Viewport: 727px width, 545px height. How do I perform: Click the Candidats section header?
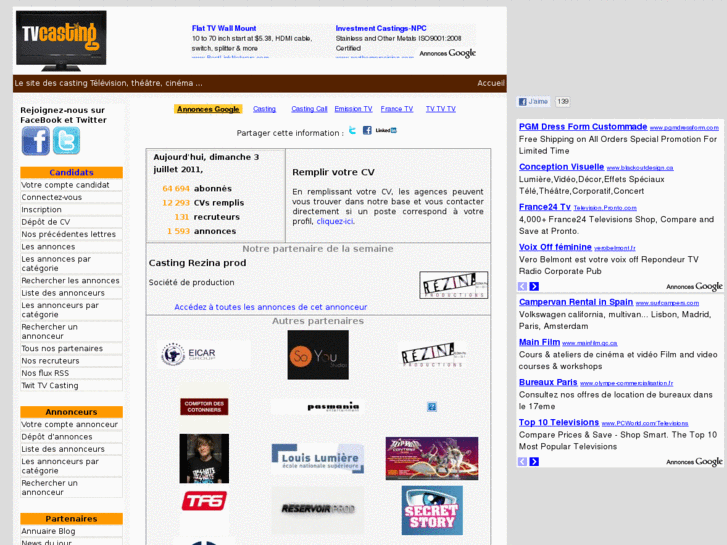click(x=71, y=173)
